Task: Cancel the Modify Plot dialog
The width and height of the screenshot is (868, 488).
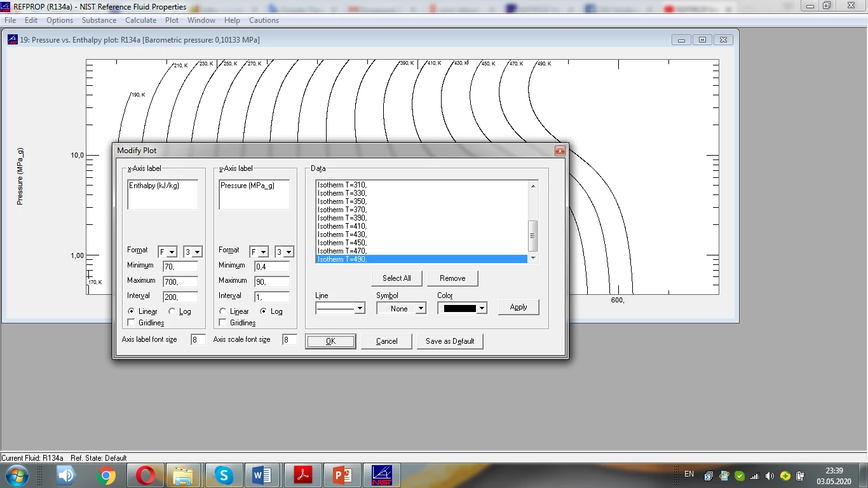Action: point(386,341)
